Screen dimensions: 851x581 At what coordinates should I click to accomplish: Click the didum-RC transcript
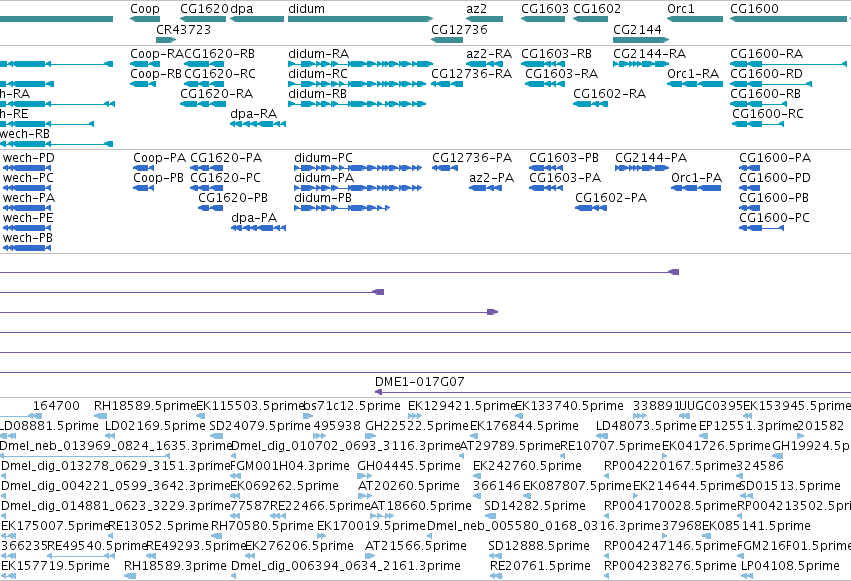coord(357,84)
